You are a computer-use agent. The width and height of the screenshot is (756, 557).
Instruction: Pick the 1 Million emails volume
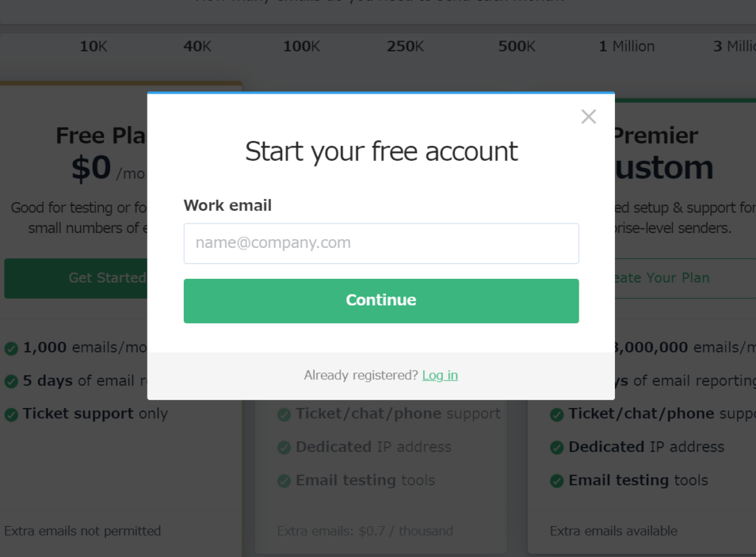[627, 46]
